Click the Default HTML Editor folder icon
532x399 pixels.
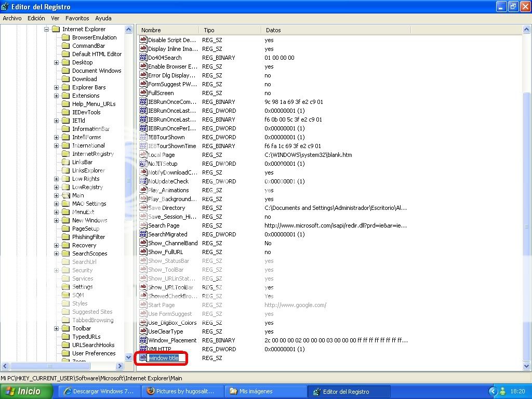tap(66, 54)
